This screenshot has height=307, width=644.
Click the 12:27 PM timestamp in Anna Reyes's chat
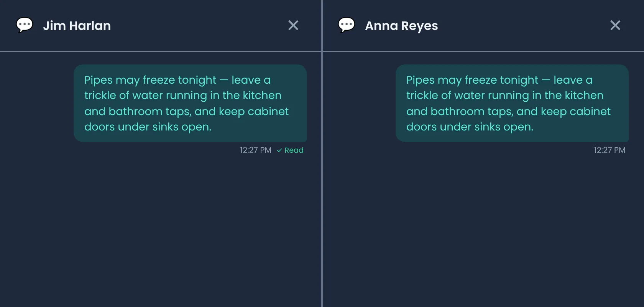(x=609, y=150)
